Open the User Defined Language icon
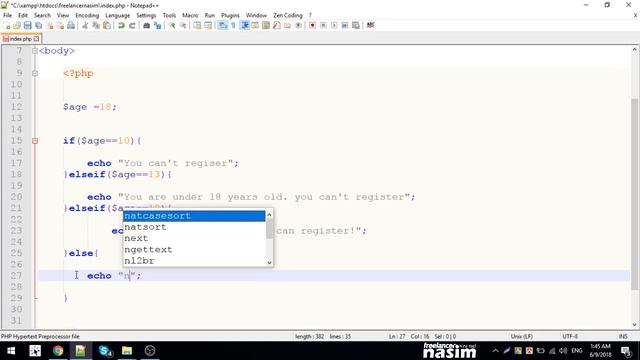 point(255,25)
